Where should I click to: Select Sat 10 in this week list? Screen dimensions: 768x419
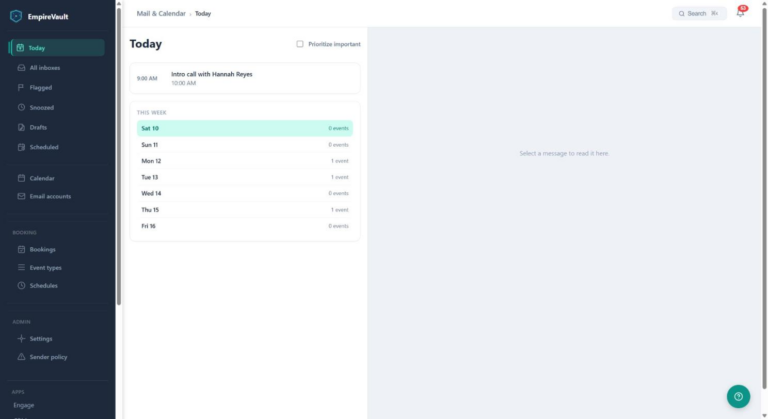[245, 128]
